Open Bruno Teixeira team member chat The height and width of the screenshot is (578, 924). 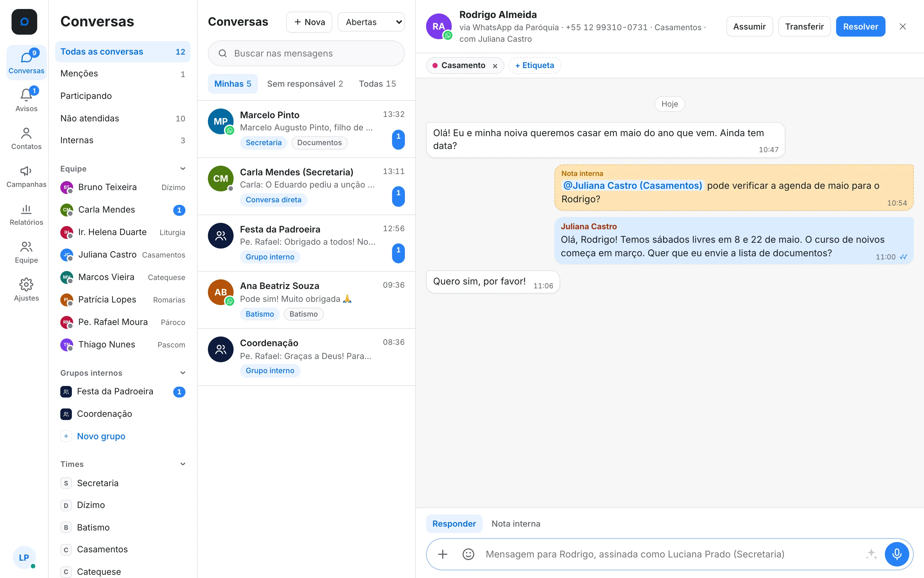tap(123, 187)
